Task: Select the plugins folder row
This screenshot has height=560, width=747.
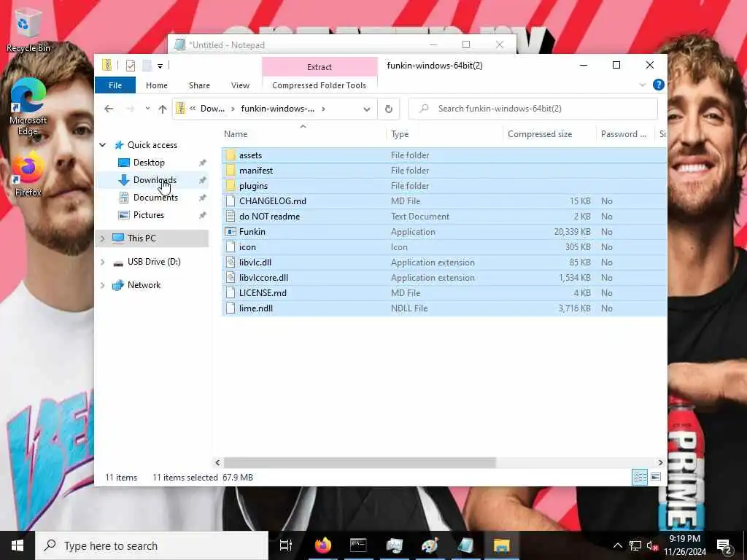Action: coord(444,186)
